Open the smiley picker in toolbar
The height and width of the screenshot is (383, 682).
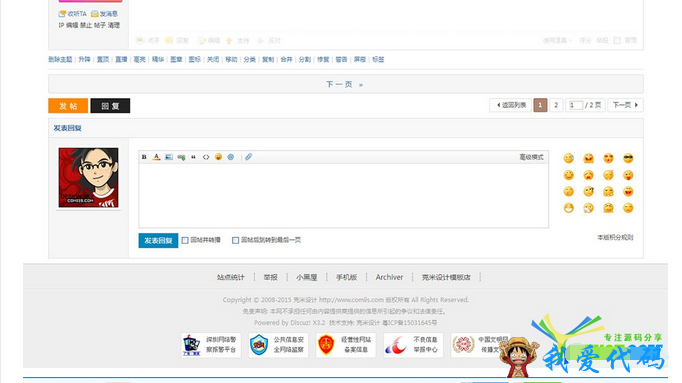point(218,157)
